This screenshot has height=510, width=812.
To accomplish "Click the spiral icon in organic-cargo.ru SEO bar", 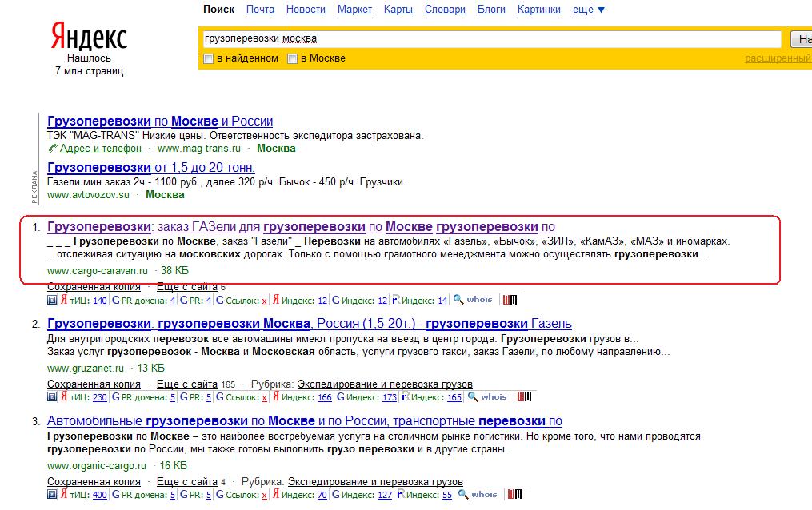I will [52, 494].
